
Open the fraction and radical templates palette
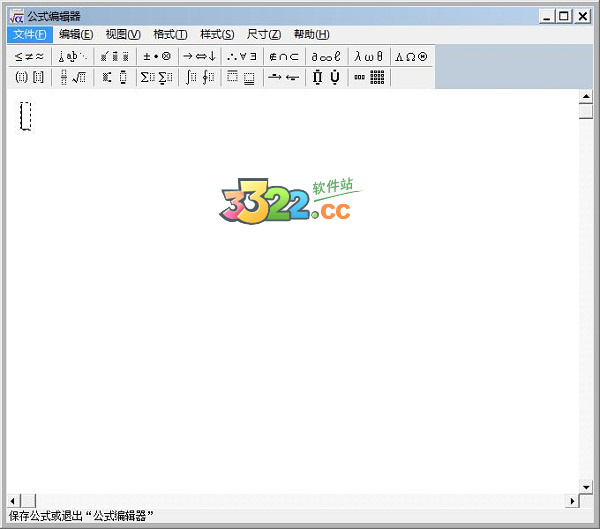click(72, 77)
